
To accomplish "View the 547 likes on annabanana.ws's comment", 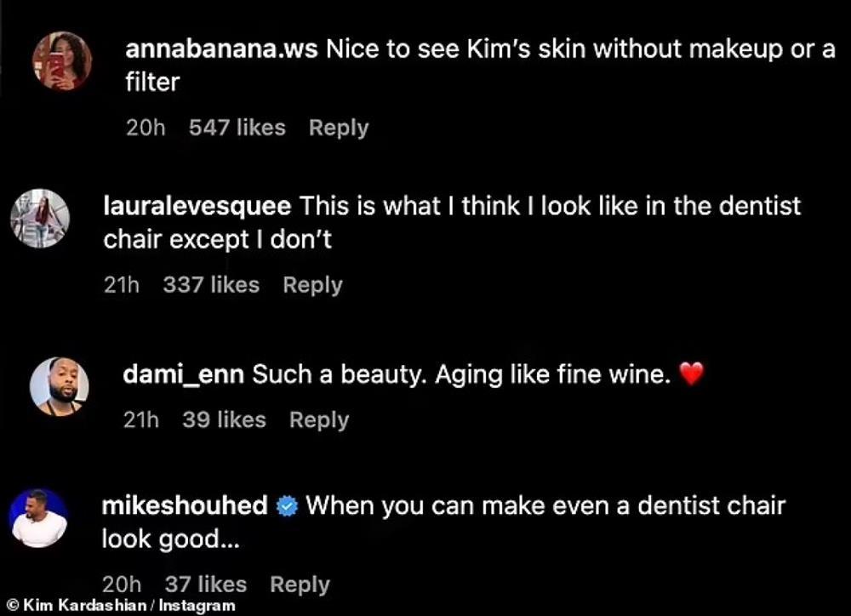I will [237, 128].
